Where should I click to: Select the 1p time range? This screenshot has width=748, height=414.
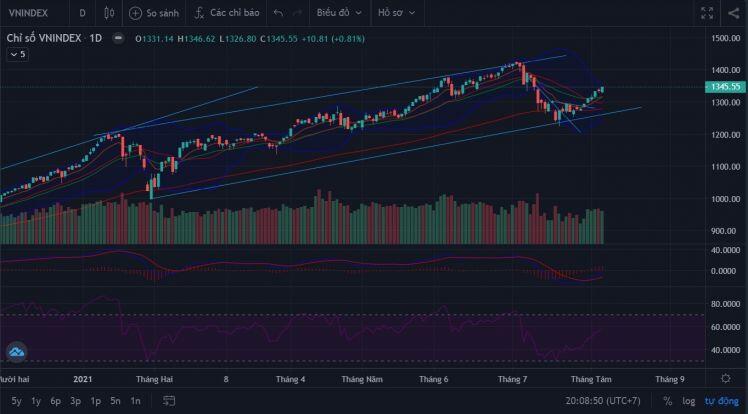coord(95,401)
